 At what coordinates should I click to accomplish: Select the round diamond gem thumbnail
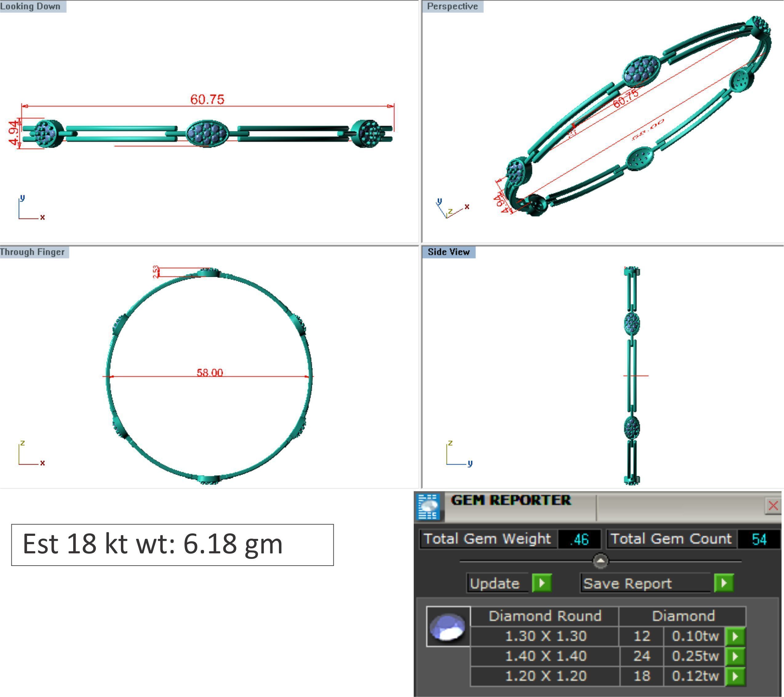pyautogui.click(x=448, y=627)
